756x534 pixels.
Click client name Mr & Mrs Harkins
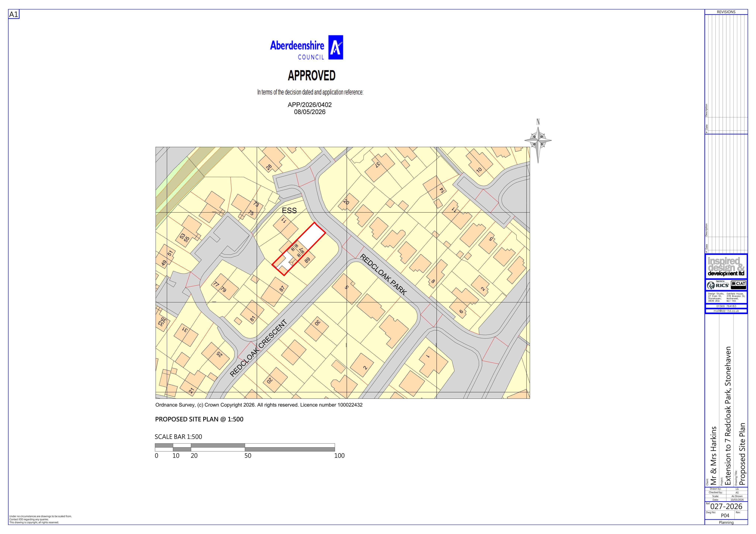(714, 456)
